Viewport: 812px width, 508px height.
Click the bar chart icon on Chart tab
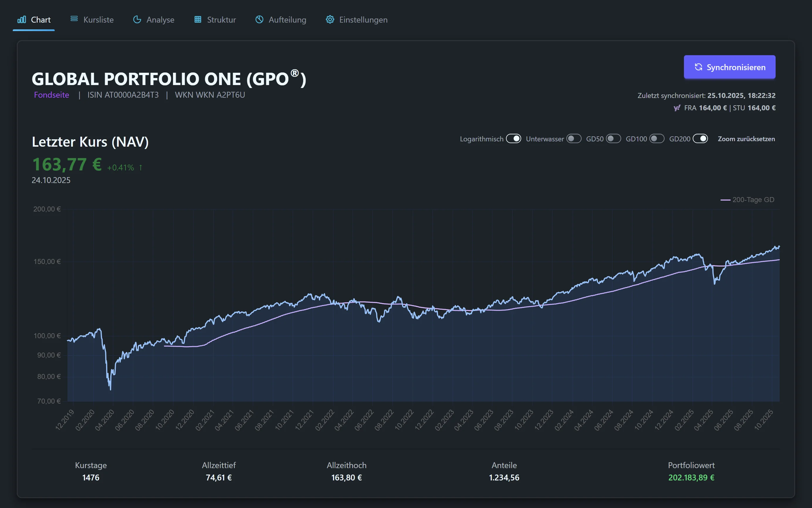pos(21,19)
